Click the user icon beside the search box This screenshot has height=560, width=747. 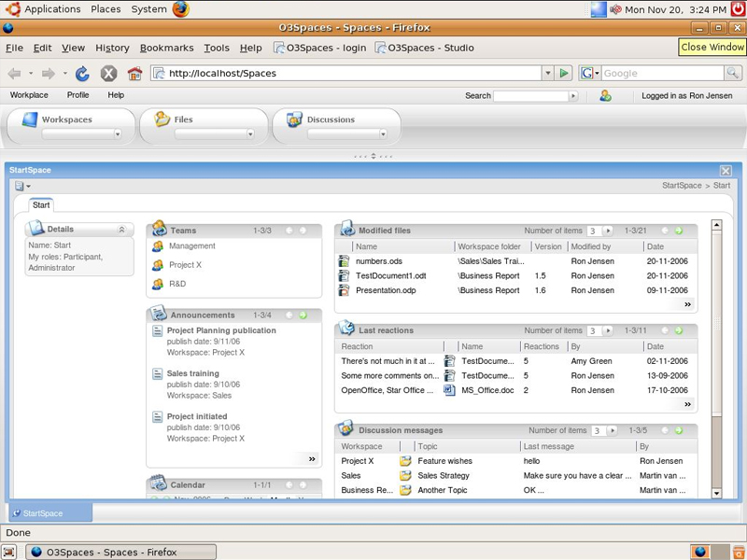pyautogui.click(x=605, y=95)
